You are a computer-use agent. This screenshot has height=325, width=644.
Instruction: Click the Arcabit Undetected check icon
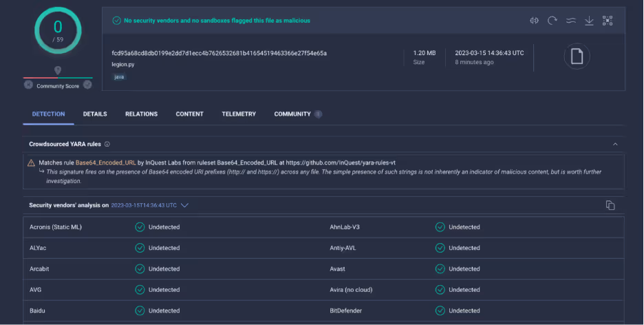tap(140, 269)
